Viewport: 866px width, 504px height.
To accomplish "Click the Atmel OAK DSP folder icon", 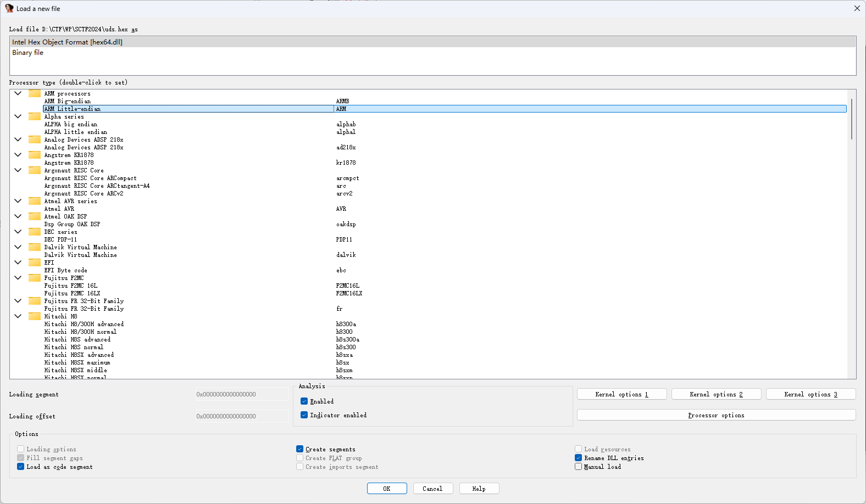I will click(x=35, y=216).
